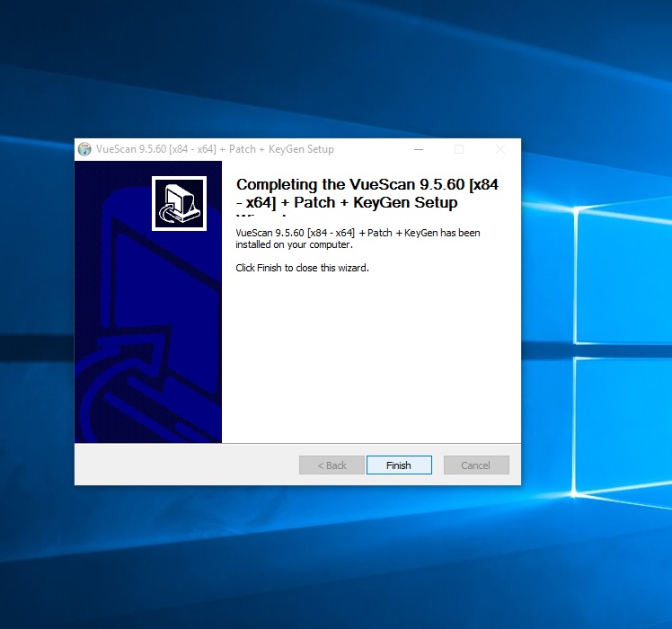The image size is (672, 629).
Task: Click the VueScan Setup title bar text
Action: [x=215, y=149]
